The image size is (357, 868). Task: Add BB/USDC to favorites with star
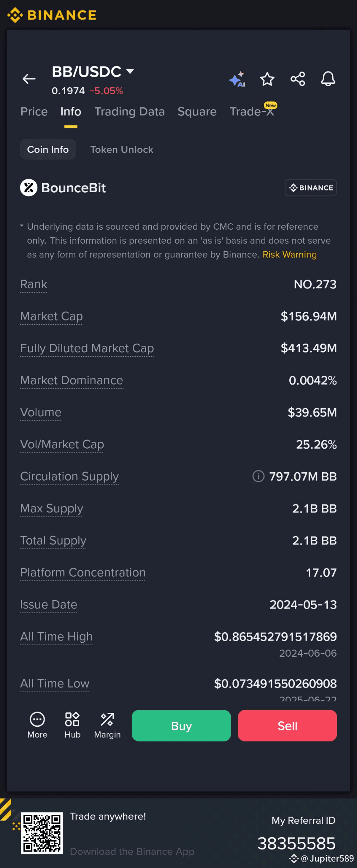267,79
